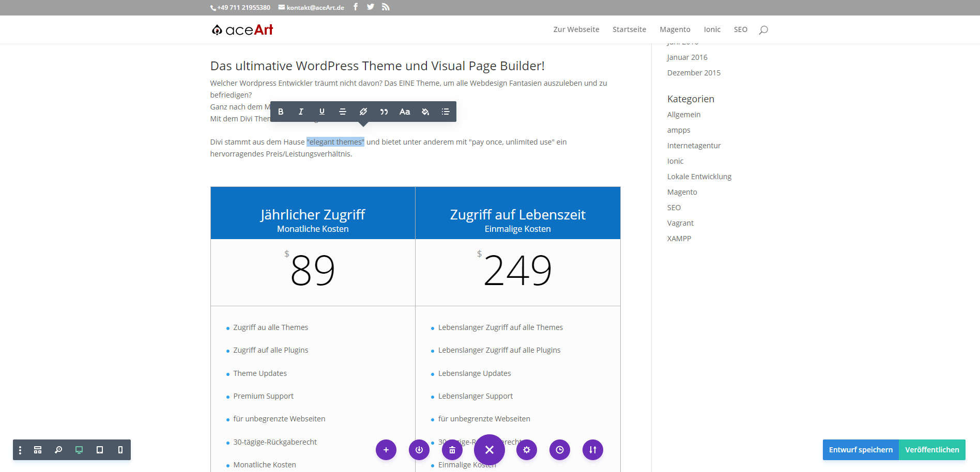This screenshot has width=980, height=472.
Task: Open page settings gear in bottom bar
Action: tap(527, 450)
